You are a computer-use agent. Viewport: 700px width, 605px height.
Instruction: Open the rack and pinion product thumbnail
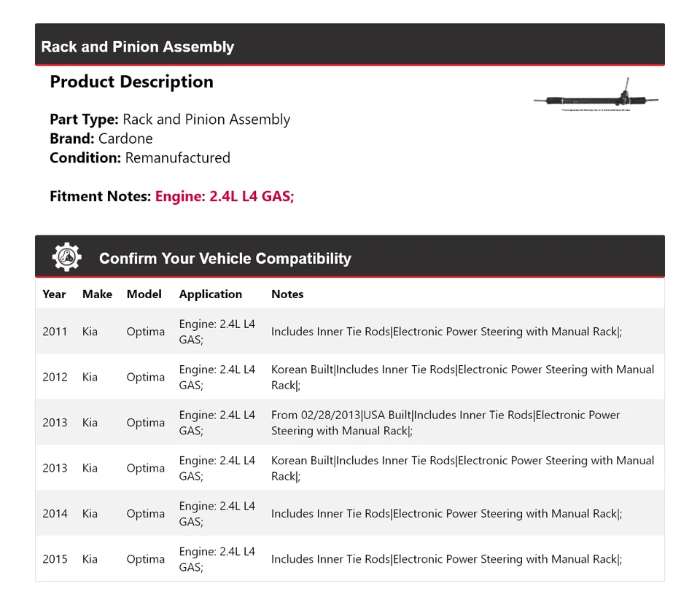click(596, 95)
